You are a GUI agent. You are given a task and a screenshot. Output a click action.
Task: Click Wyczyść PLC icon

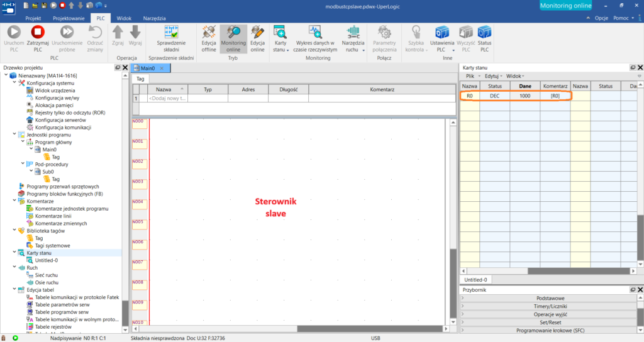tap(466, 33)
